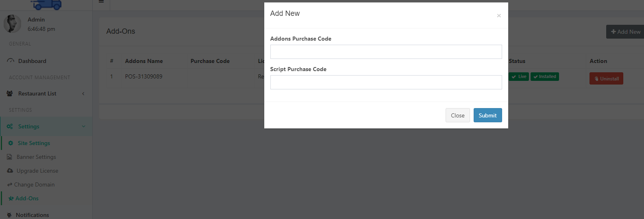Click the Upgrade License cloud icon
This screenshot has width=644, height=219.
10,171
